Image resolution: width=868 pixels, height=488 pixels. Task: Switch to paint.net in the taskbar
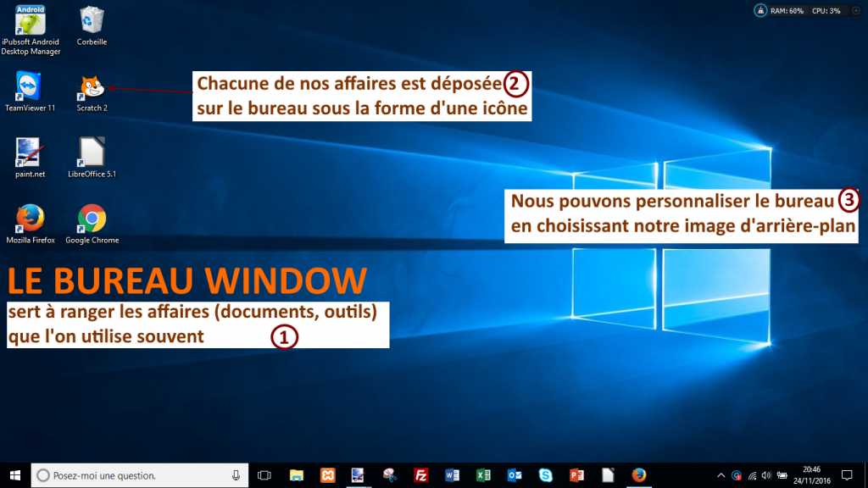359,475
